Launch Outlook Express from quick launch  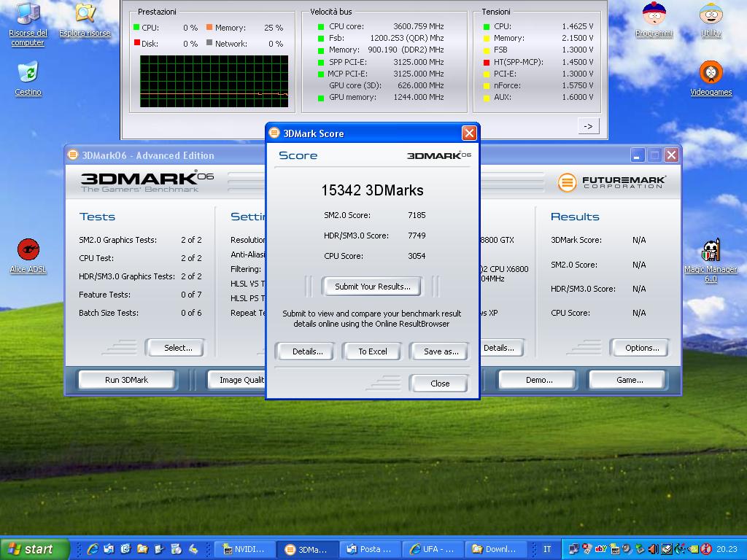click(109, 549)
